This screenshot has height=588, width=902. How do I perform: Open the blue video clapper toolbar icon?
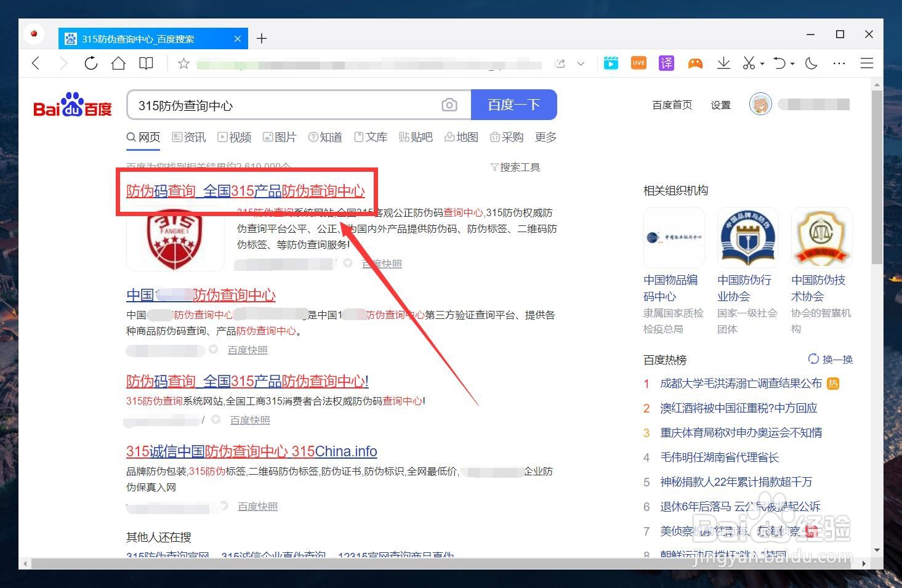(x=611, y=63)
